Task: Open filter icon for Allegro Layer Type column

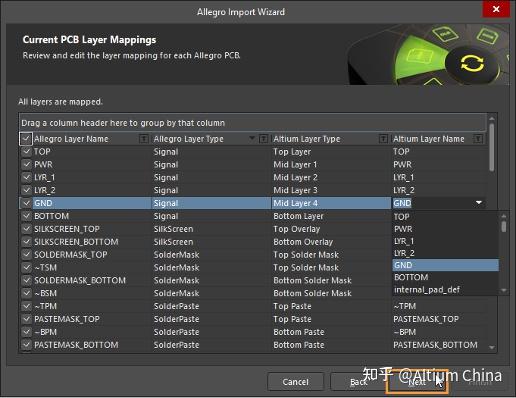Action: [x=264, y=139]
